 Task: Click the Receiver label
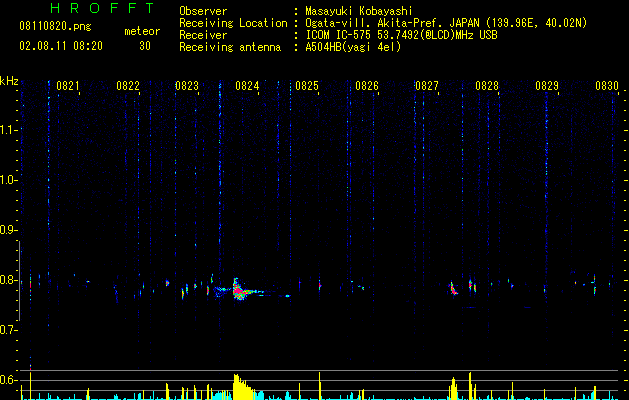point(203,35)
